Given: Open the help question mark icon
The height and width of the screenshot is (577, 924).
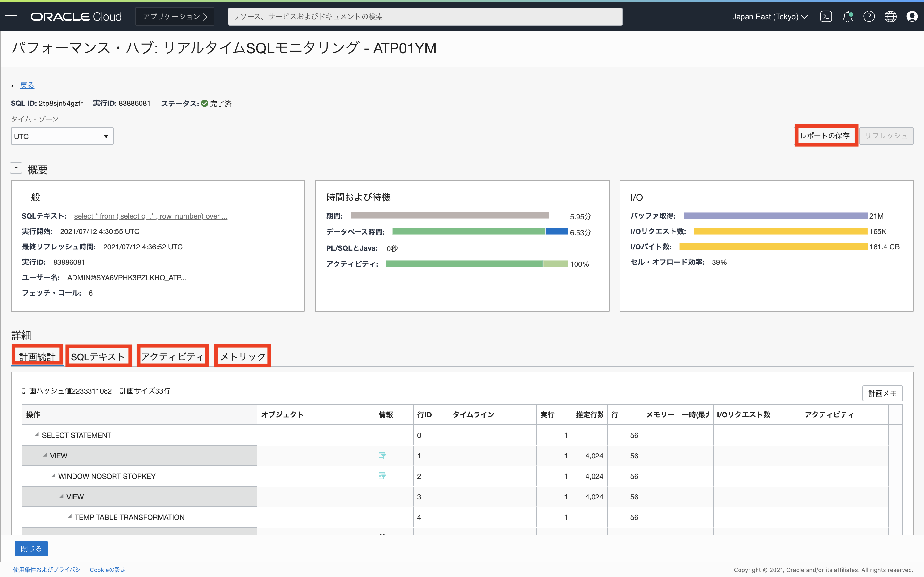Looking at the screenshot, I should point(868,16).
